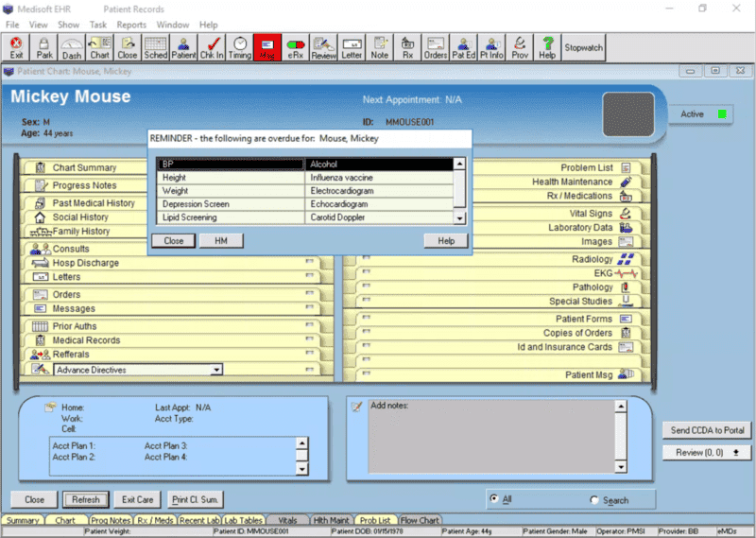Viewport: 756px width, 538px height.
Task: Click scroll-down arrow of Acct Plan box
Action: 301,468
